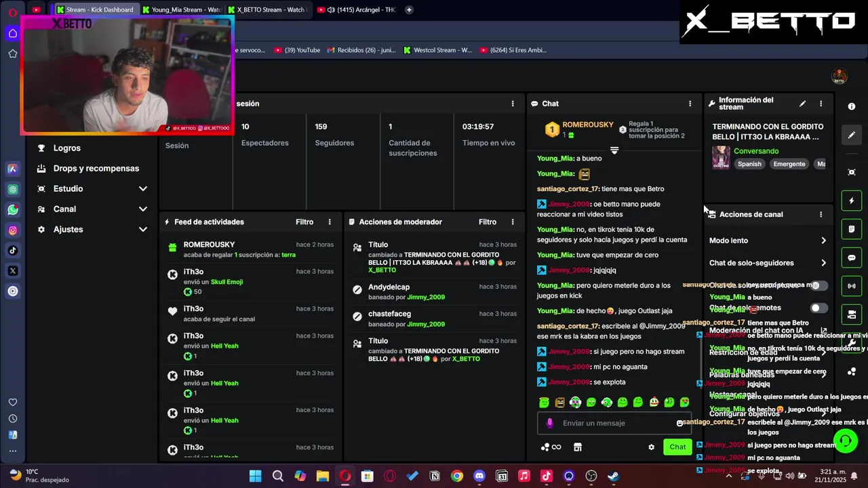Click green support headset button
The height and width of the screenshot is (488, 868).
(x=845, y=441)
